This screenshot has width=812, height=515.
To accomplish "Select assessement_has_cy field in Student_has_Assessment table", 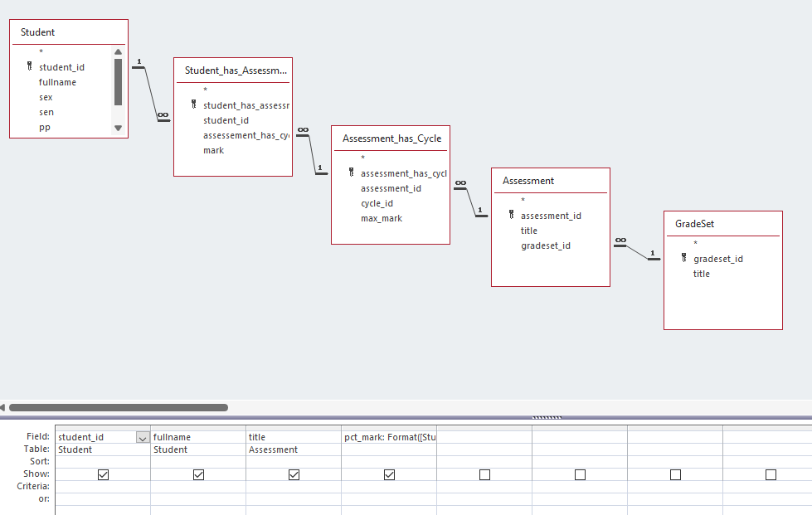I will (246, 136).
